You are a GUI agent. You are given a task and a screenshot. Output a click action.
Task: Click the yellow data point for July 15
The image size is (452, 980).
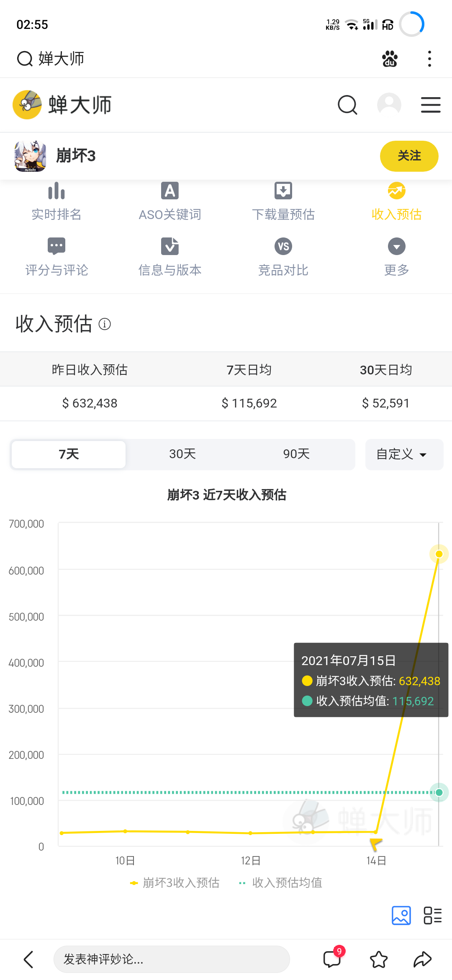pos(439,554)
